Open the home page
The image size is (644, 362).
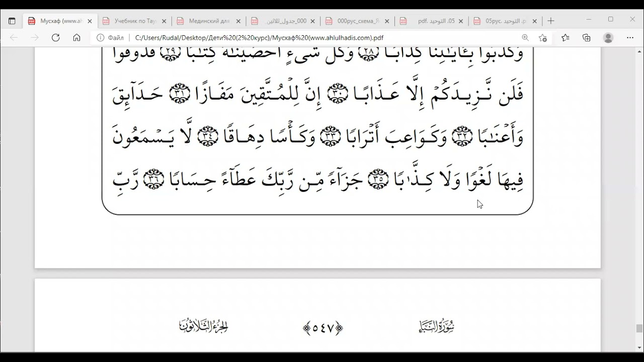point(76,38)
